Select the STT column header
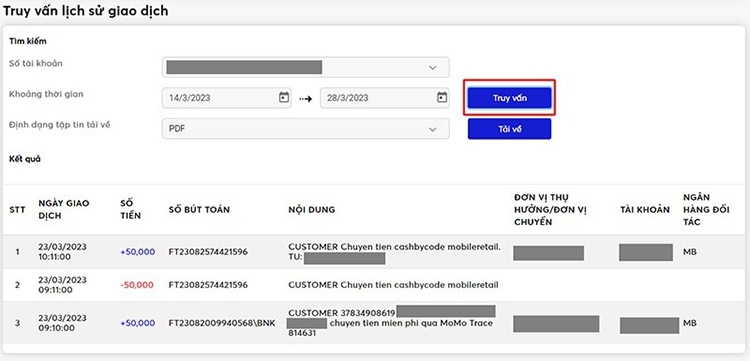Image resolution: width=750 pixels, height=361 pixels. click(x=18, y=210)
